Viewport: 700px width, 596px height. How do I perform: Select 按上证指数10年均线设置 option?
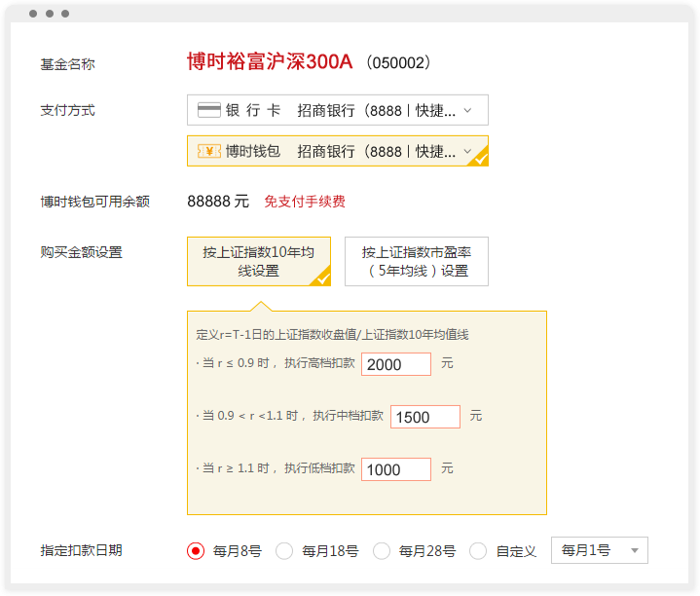259,262
